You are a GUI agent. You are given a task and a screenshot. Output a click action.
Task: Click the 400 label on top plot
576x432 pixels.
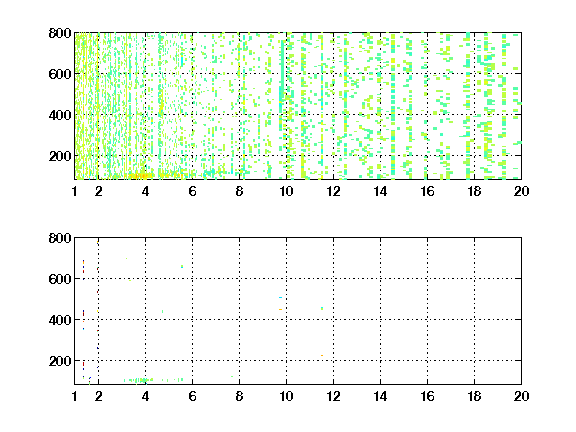pyautogui.click(x=60, y=115)
